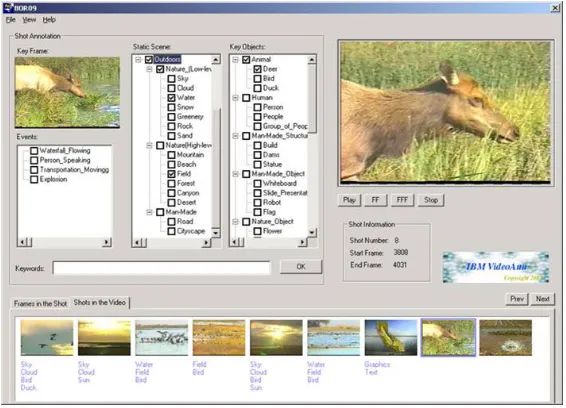Close the BOR09 window

(x=555, y=8)
